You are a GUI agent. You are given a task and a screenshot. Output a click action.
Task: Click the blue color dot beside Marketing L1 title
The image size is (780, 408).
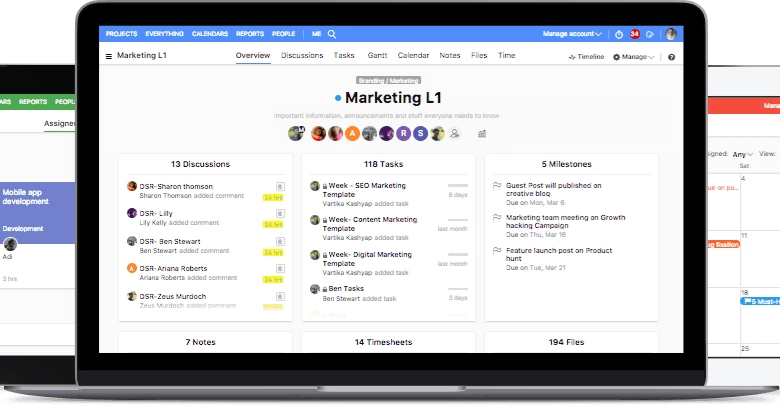click(x=338, y=98)
